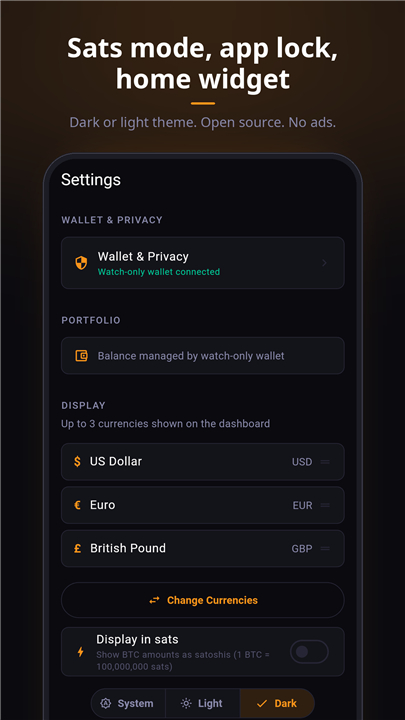This screenshot has height=720, width=405.
Task: Open the Wallet & Privacy row
Action: click(202, 263)
